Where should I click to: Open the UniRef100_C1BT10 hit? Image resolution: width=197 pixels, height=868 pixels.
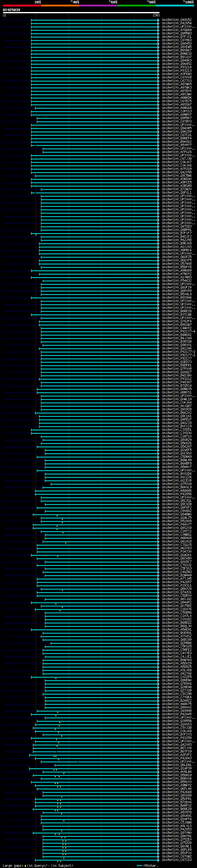[177, 436]
